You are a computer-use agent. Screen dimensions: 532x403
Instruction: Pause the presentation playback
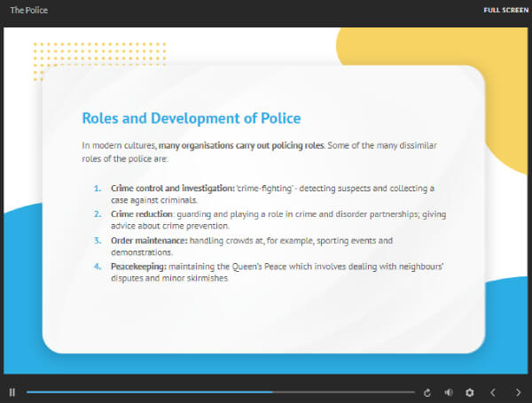point(12,392)
